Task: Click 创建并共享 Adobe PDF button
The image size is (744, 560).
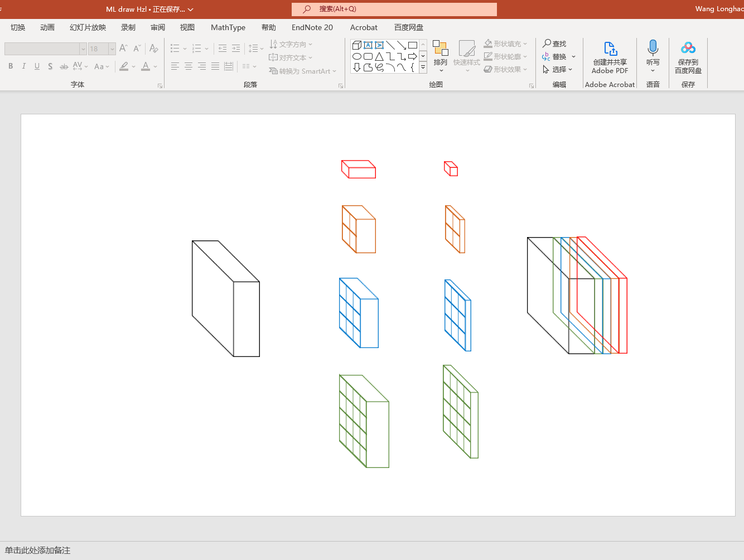Action: tap(610, 57)
